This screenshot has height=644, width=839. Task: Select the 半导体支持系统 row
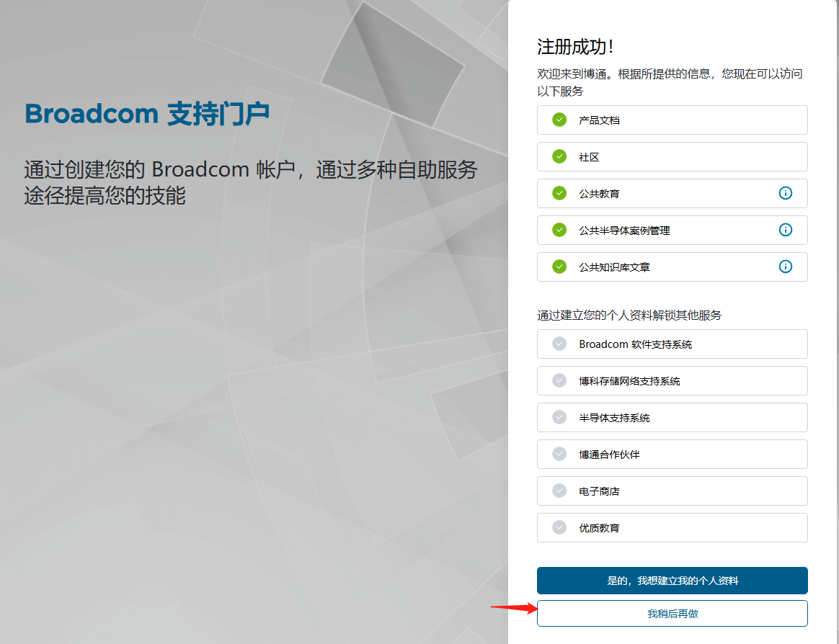(672, 417)
